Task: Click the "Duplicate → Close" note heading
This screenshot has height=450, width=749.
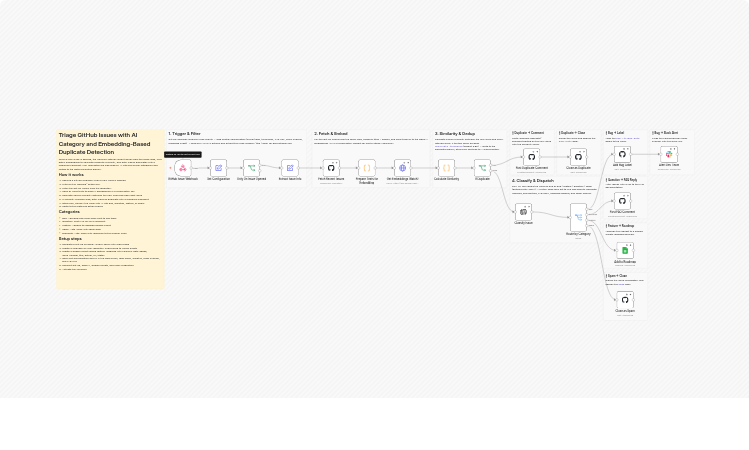Action: [x=572, y=133]
